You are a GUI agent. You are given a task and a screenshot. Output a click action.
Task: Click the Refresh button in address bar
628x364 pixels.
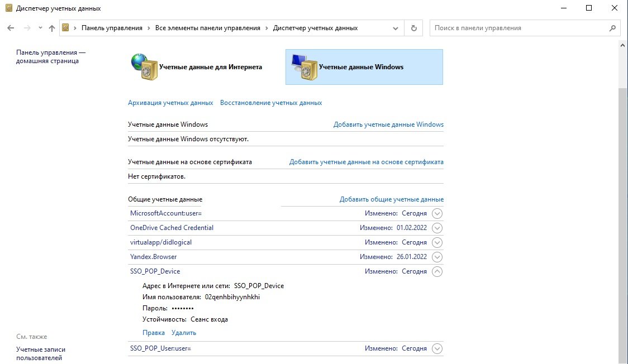point(414,28)
